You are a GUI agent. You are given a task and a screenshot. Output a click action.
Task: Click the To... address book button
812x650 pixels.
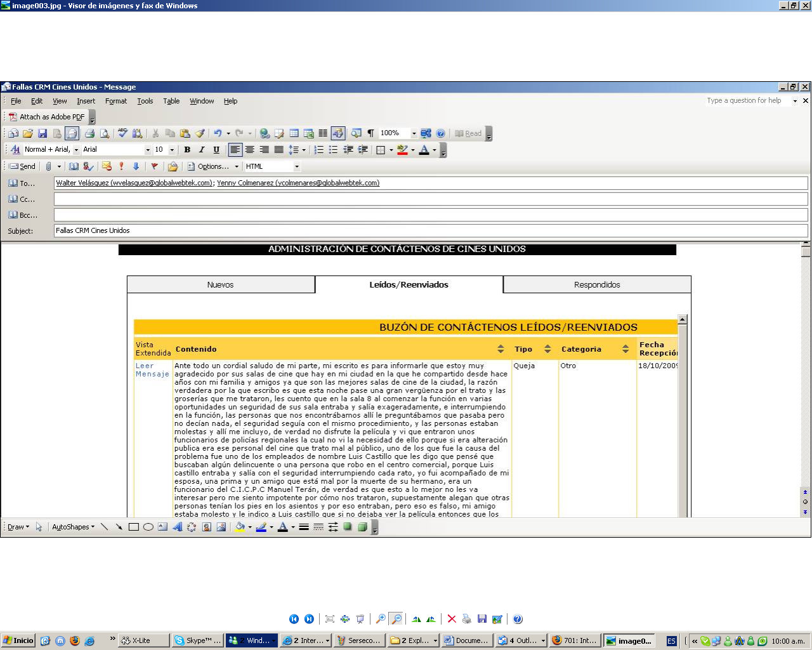point(22,183)
